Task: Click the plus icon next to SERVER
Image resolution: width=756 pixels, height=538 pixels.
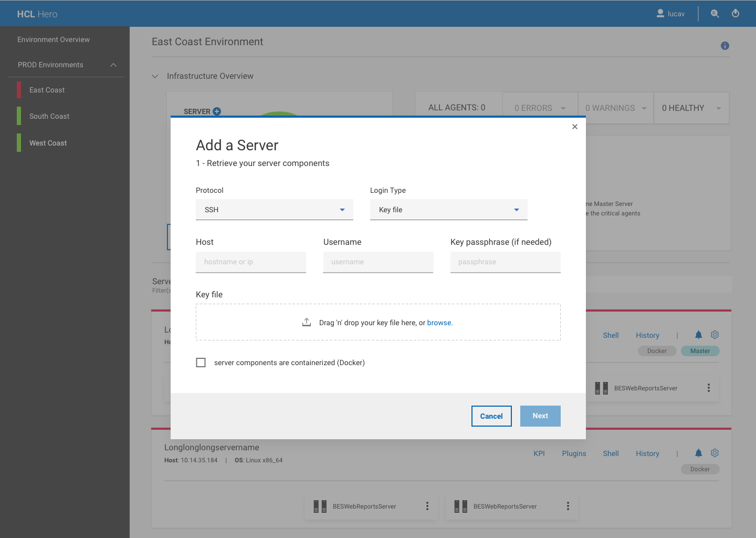Action: tap(217, 111)
